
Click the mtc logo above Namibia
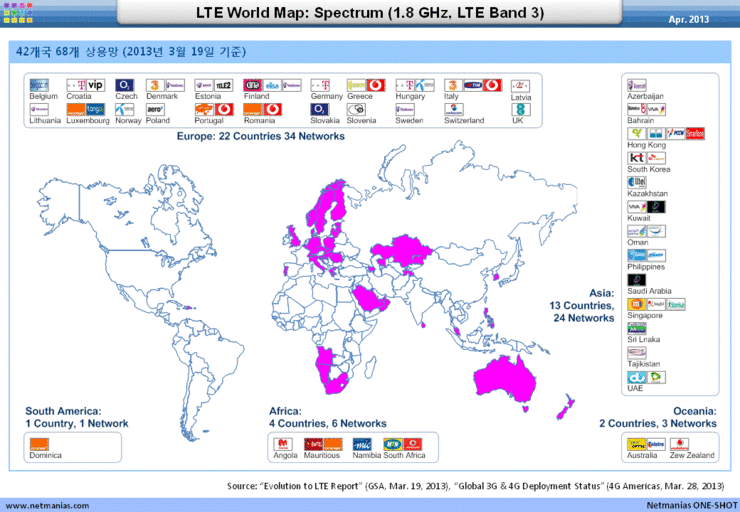point(362,444)
